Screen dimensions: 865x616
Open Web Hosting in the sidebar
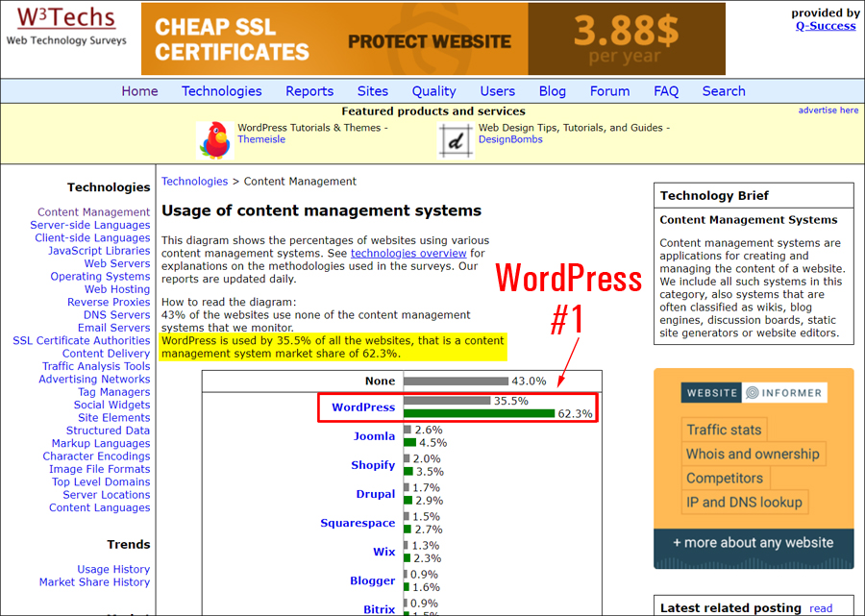point(117,289)
